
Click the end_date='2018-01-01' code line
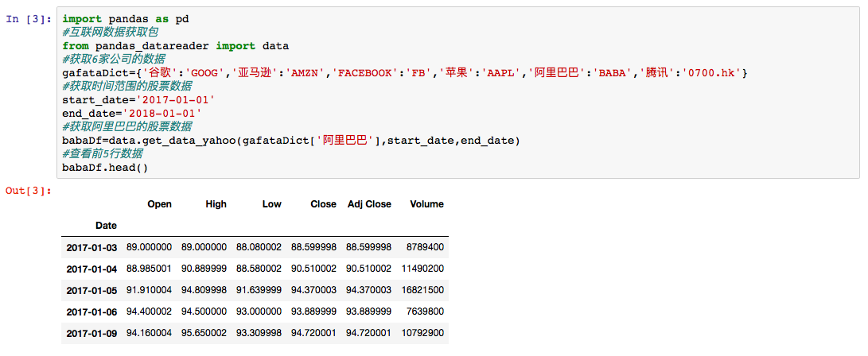point(132,114)
